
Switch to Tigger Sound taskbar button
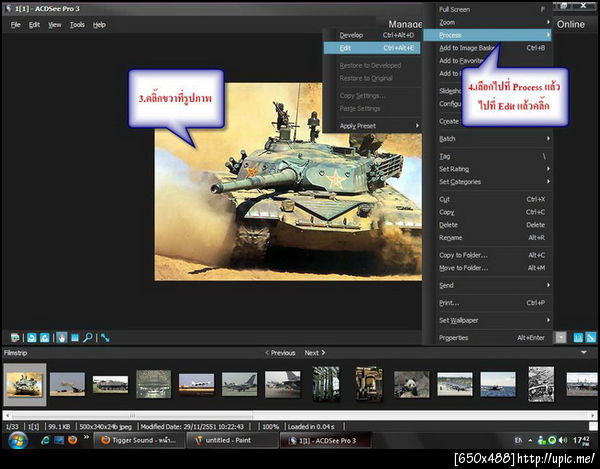pos(139,440)
